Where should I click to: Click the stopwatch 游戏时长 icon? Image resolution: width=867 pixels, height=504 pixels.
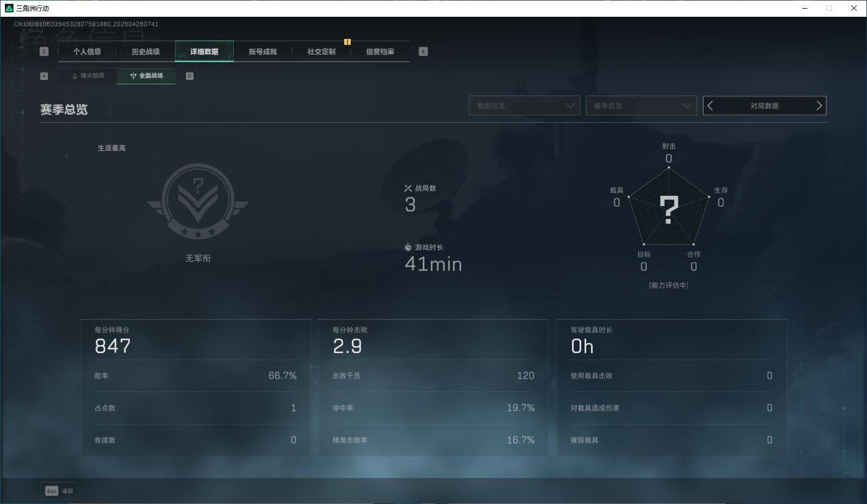coord(408,247)
